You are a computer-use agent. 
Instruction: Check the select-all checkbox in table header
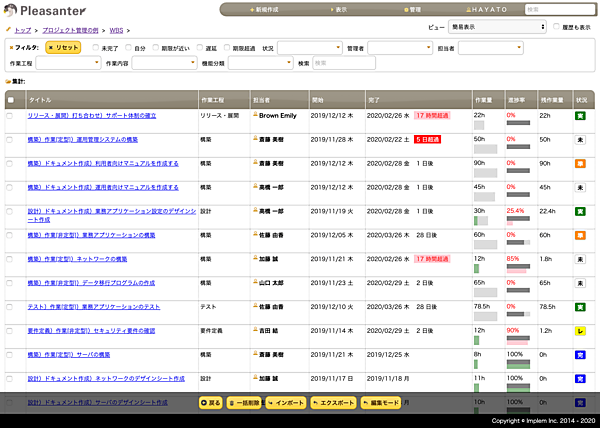[x=11, y=100]
